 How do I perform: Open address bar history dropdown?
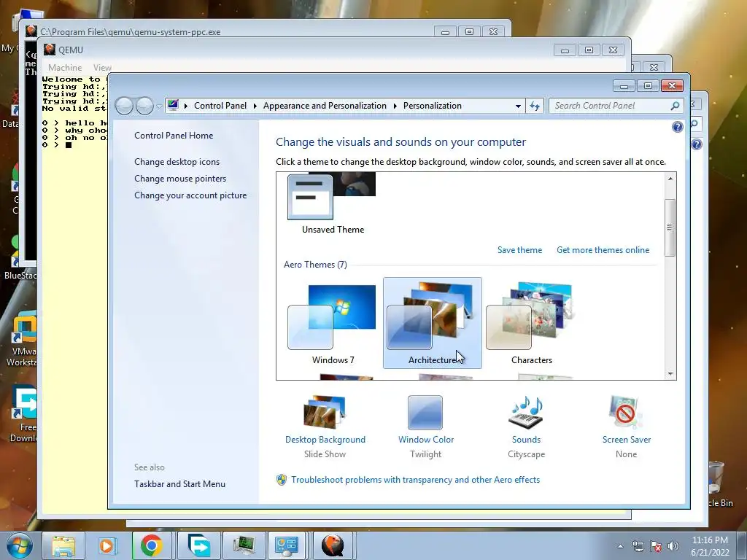pyautogui.click(x=518, y=106)
